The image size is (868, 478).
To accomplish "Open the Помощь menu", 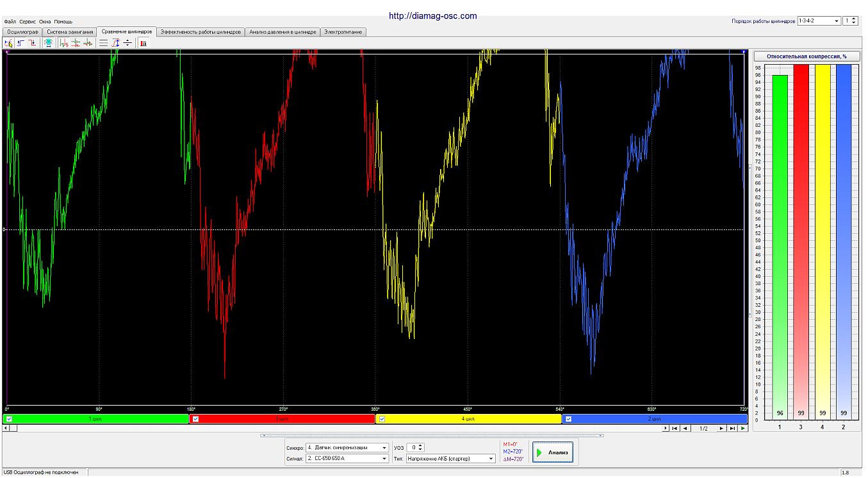I will tap(63, 22).
